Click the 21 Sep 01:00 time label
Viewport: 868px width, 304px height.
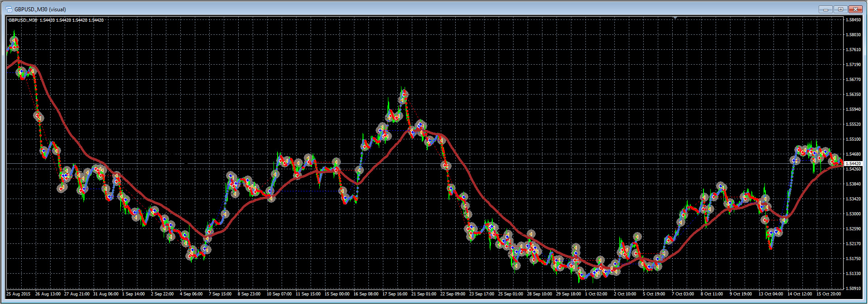(424, 294)
